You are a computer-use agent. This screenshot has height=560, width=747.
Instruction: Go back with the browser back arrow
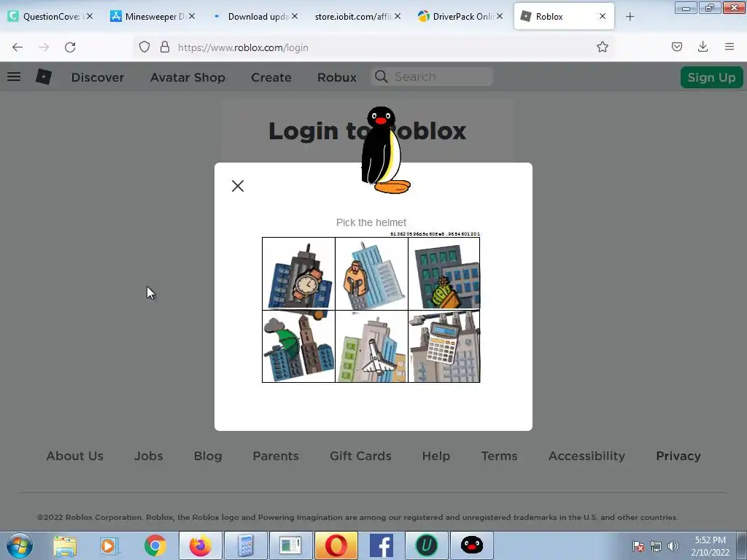coord(18,47)
